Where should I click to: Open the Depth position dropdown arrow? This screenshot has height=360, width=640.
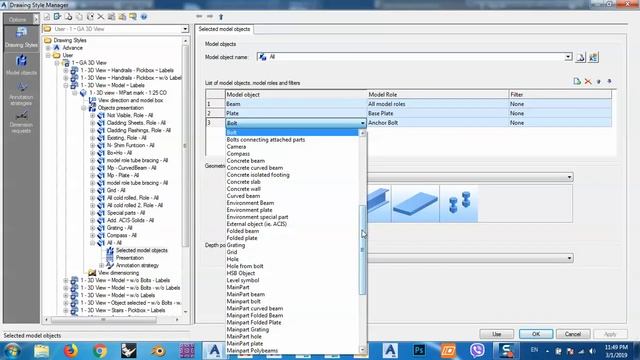(569, 258)
